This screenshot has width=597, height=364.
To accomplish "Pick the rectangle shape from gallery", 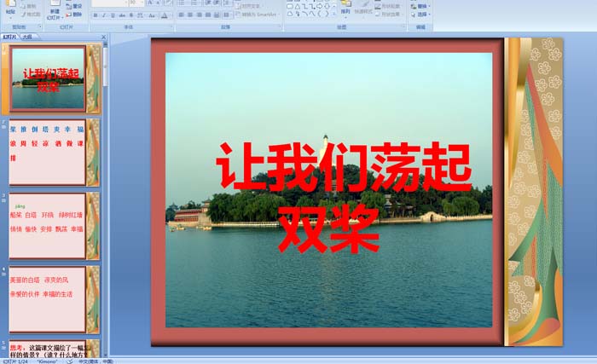I will 290,7.
